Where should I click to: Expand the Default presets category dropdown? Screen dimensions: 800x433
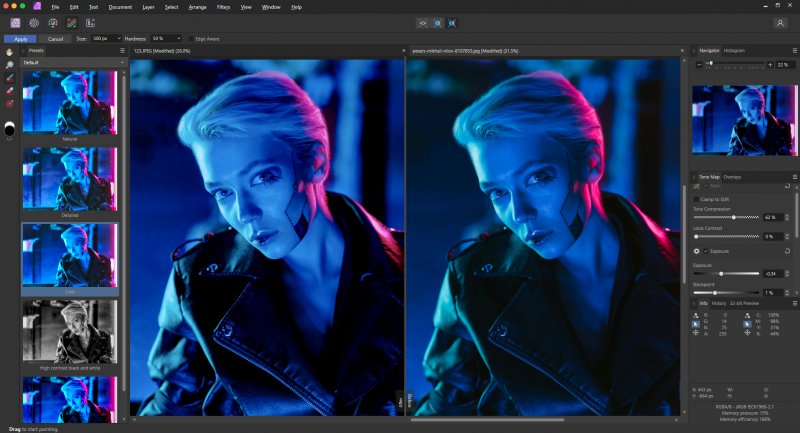(x=73, y=62)
